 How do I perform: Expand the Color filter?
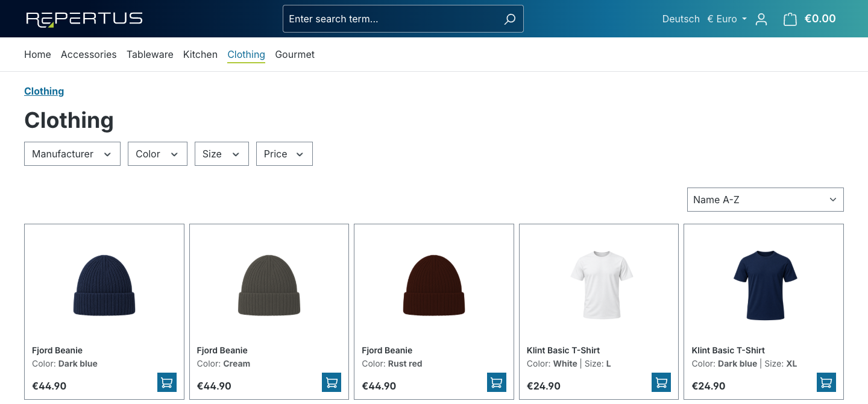click(x=157, y=154)
